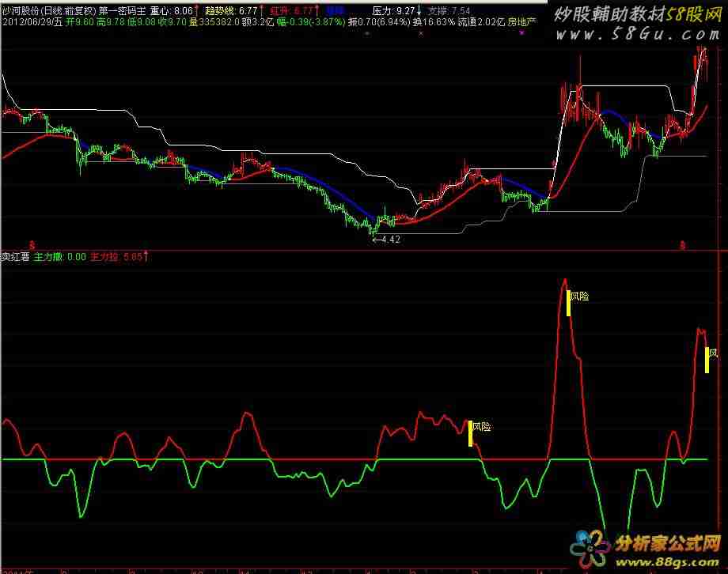Select the high price 高9.78

(x=111, y=22)
